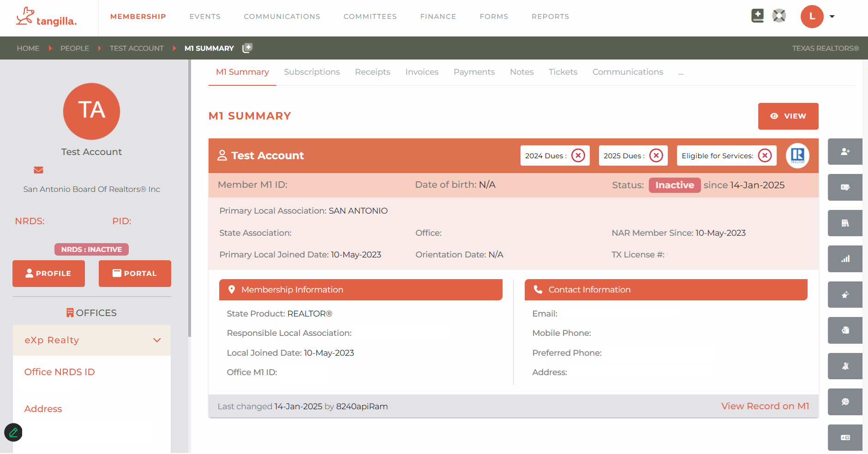The width and height of the screenshot is (868, 454).
Task: Click the payment edit sidebar icon
Action: [x=845, y=187]
